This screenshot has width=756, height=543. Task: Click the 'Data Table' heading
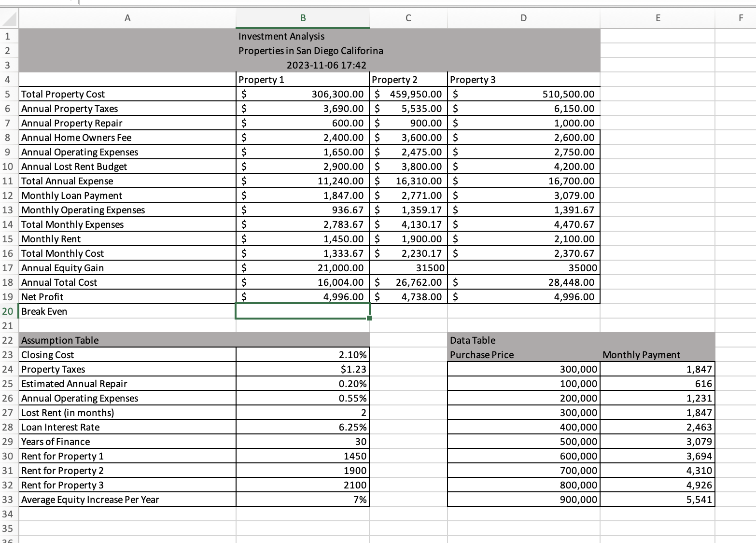click(x=473, y=340)
